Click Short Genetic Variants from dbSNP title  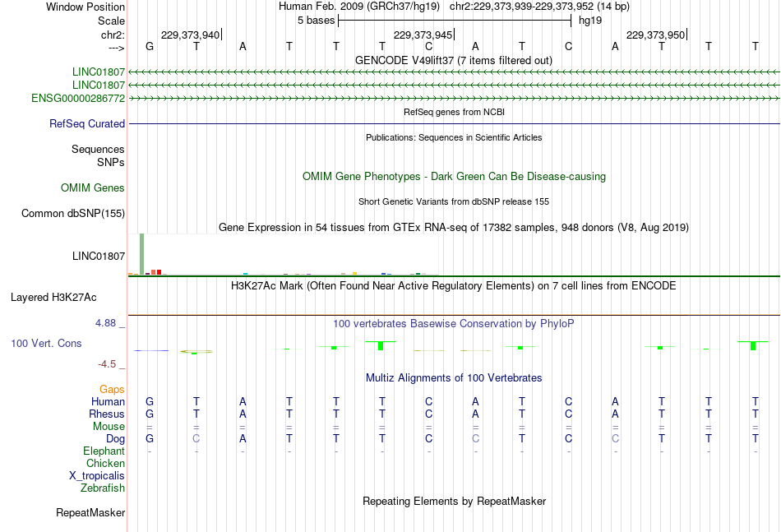coord(454,201)
